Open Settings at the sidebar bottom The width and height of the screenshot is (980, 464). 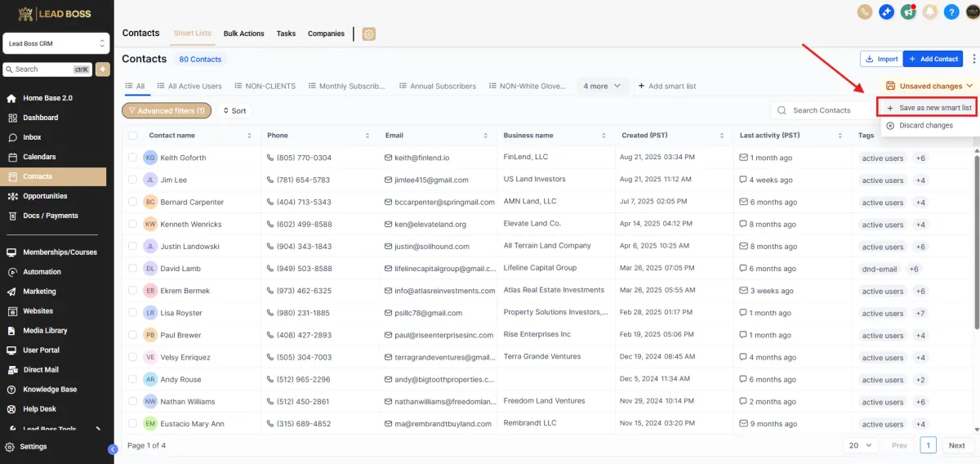(33, 447)
